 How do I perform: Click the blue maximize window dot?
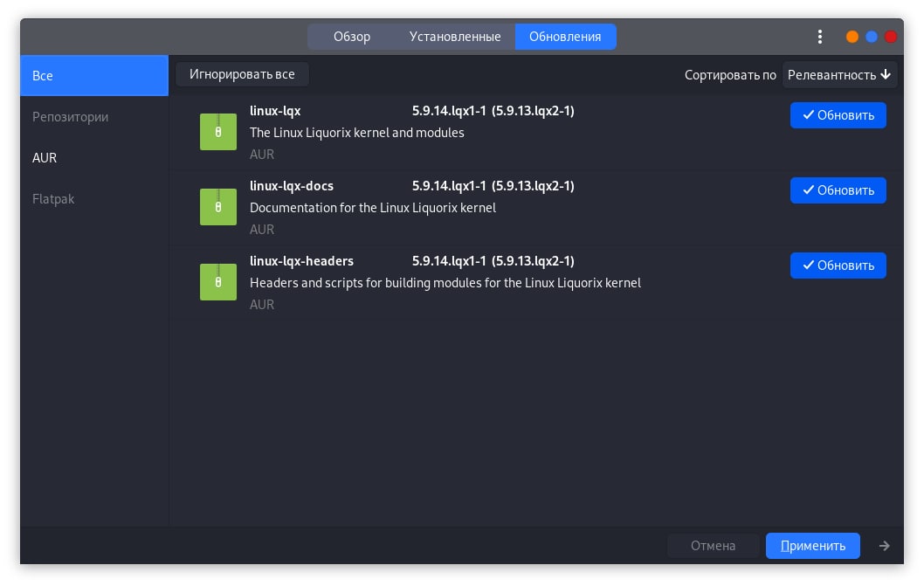(x=872, y=37)
